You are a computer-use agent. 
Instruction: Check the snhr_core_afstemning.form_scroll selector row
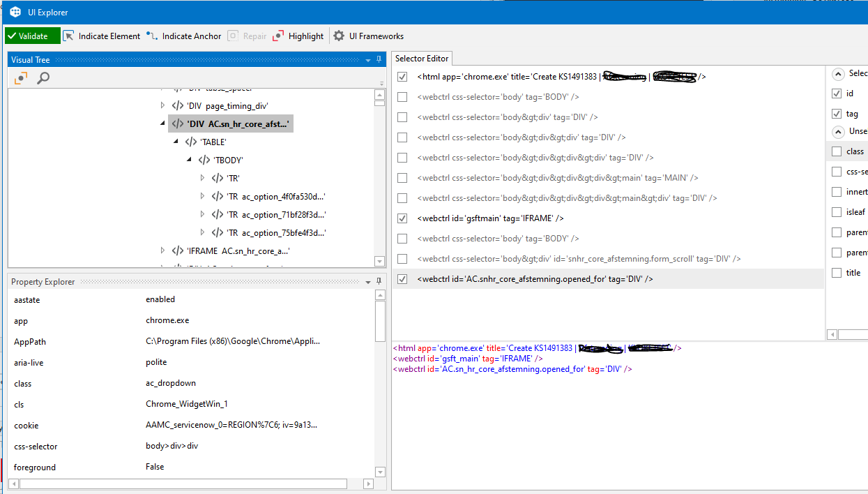[x=402, y=259]
